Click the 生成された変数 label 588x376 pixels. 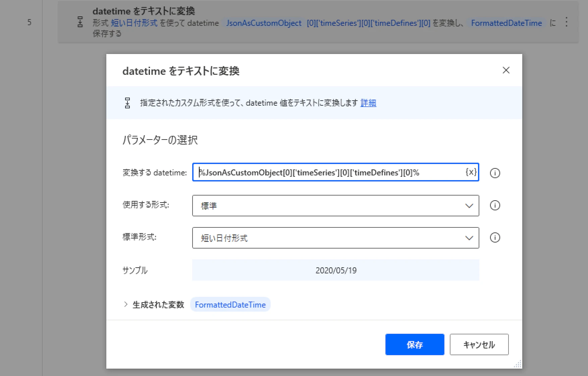pos(158,305)
